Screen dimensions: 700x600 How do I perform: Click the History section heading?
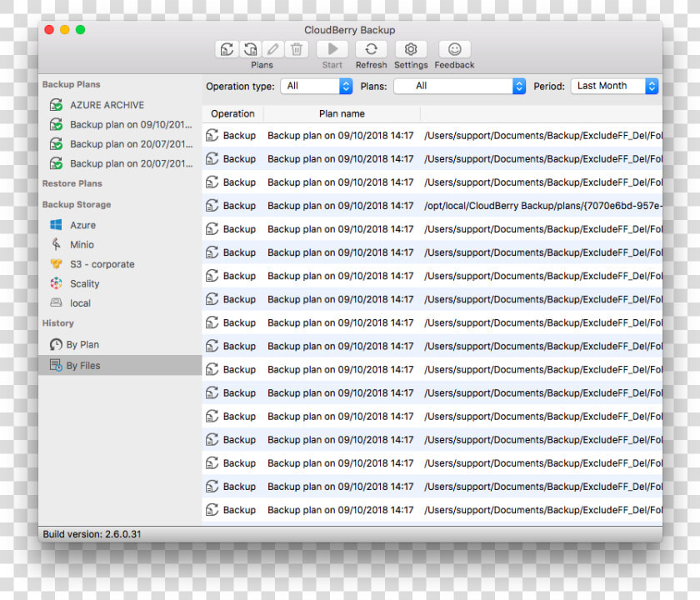click(x=57, y=323)
